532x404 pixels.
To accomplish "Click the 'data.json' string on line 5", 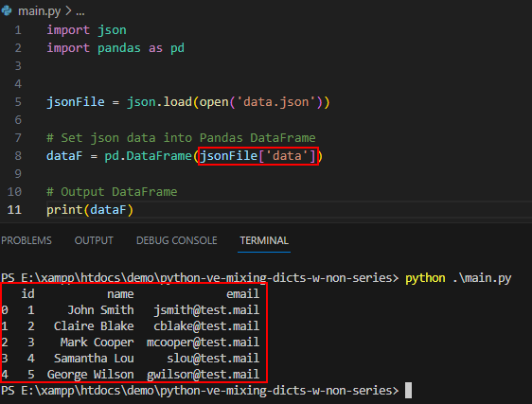I will tap(274, 102).
